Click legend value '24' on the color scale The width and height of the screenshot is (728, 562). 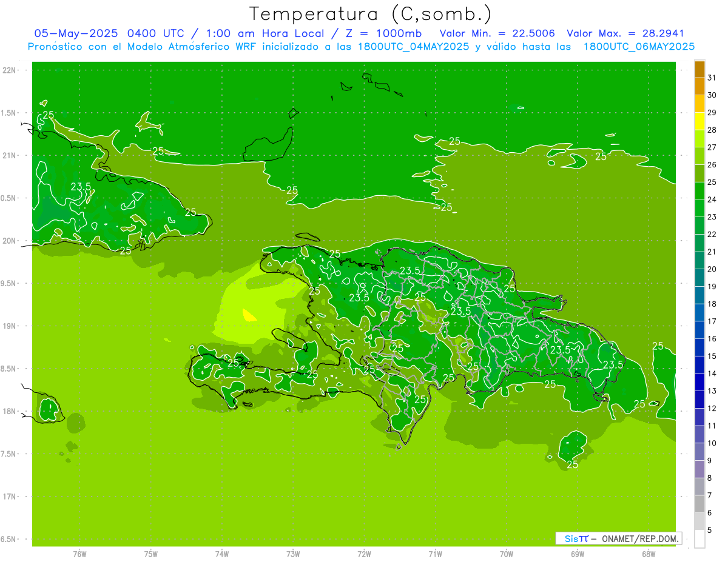(712, 199)
